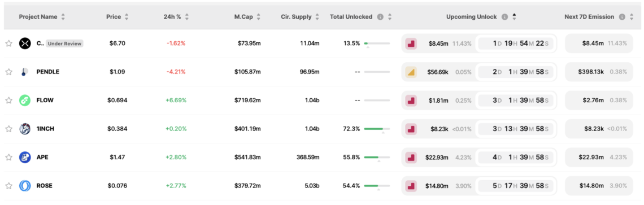Sort by 24h % column arrows
Viewport: 644px width, 205px height.
[x=187, y=17]
